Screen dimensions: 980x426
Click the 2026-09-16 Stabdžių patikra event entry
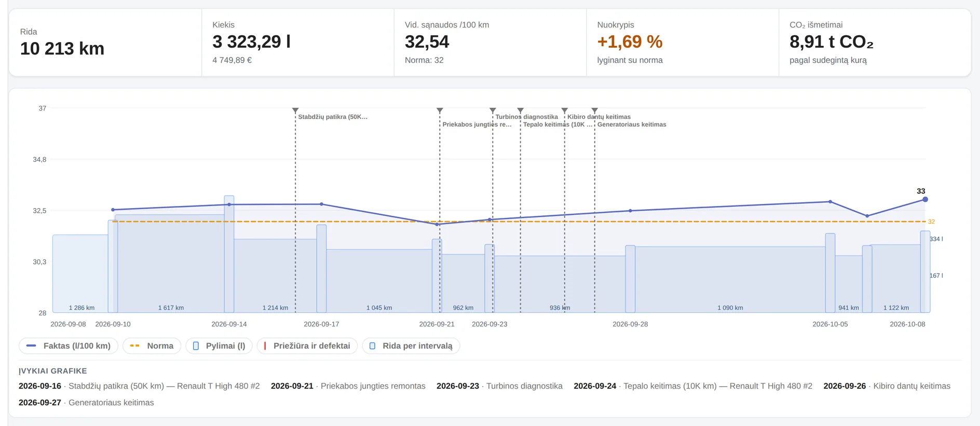[139, 386]
